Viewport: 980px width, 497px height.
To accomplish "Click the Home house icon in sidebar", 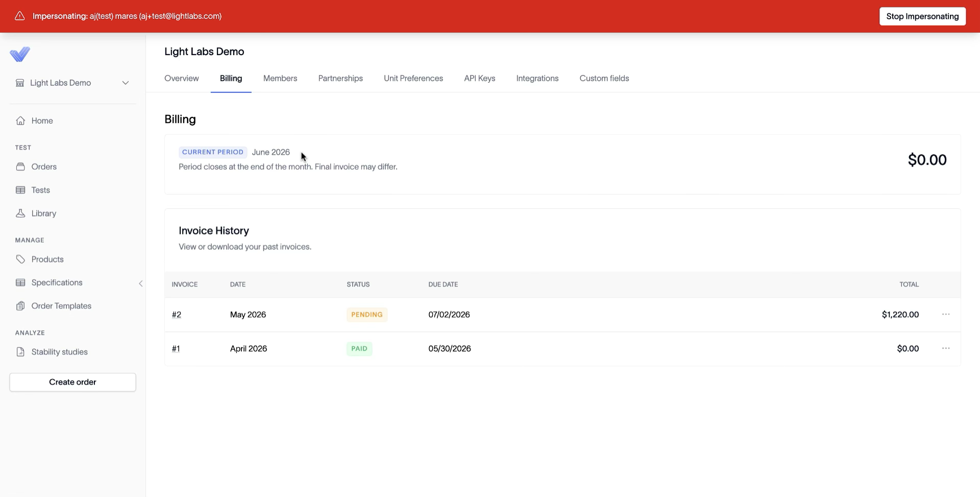I will point(20,121).
